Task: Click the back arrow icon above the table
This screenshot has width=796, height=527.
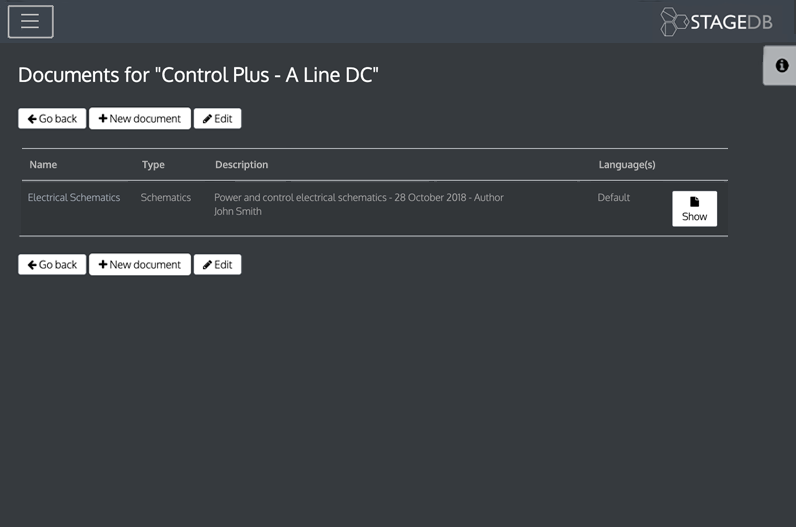Action: click(32, 119)
